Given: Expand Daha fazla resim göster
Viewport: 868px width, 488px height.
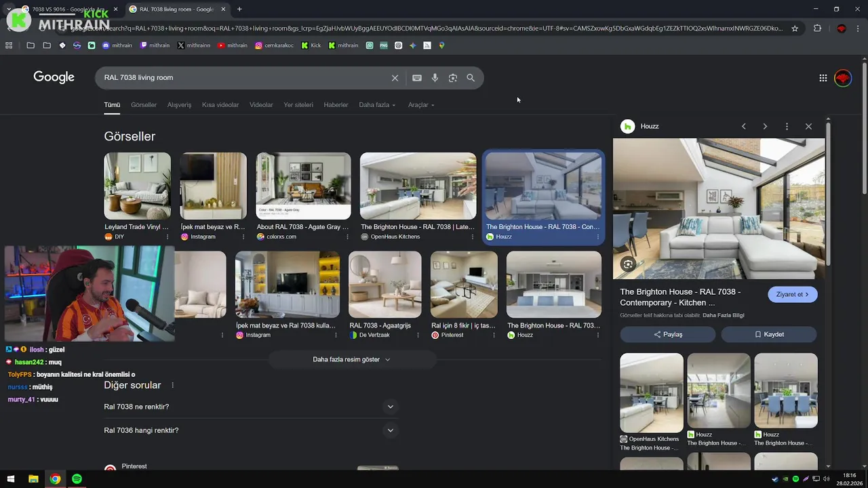Looking at the screenshot, I should point(351,359).
